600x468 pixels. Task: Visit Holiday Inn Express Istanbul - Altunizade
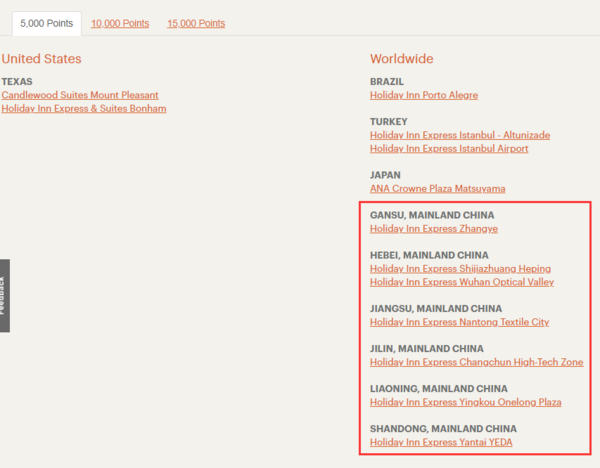point(460,135)
